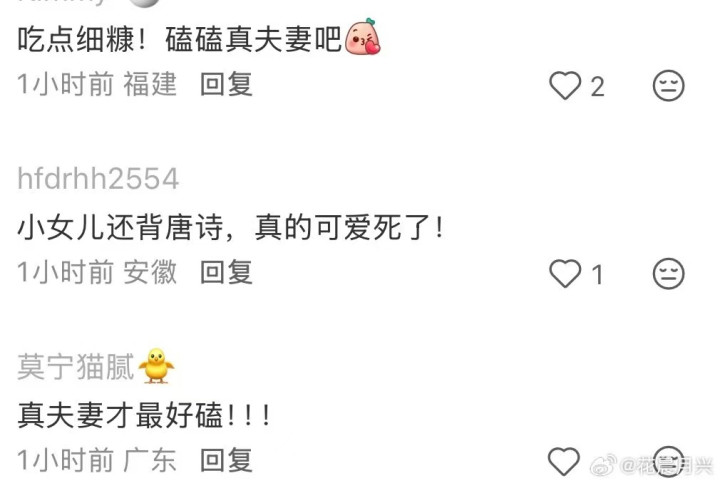Like the 莫宁猫腻 comment from 广东

[564, 461]
